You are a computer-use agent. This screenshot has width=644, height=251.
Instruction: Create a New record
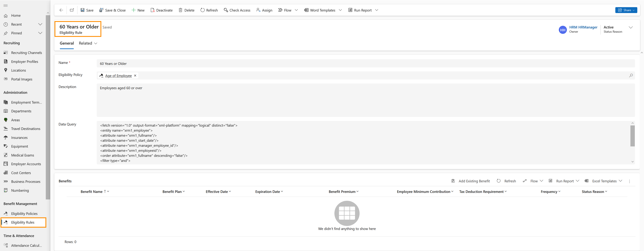[138, 10]
